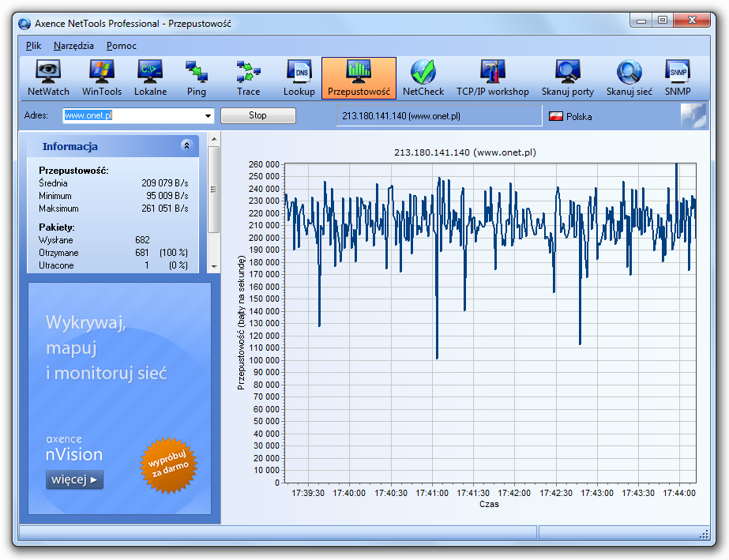Click the więcej button in nVision ad
This screenshot has height=560, width=729.
74,479
